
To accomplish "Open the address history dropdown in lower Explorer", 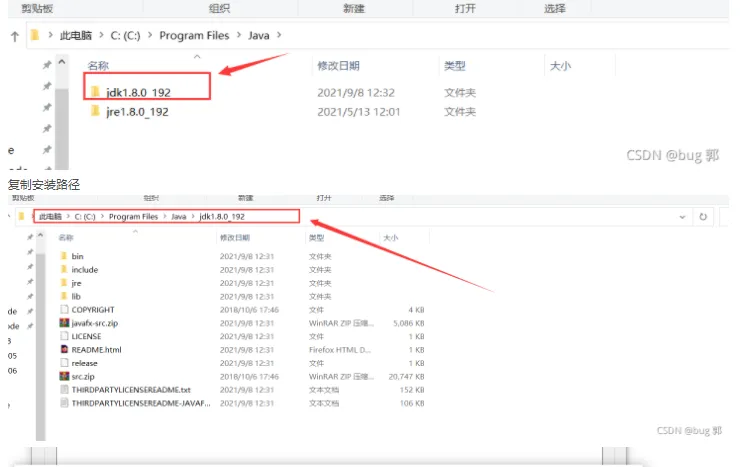I will click(682, 217).
